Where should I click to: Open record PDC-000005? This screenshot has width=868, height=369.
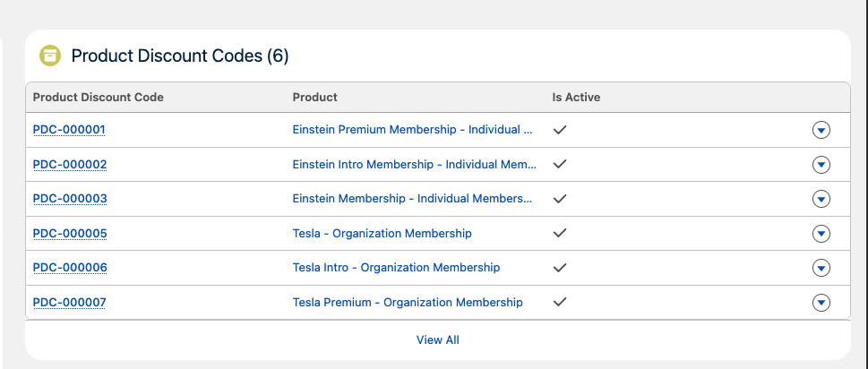[x=70, y=234]
